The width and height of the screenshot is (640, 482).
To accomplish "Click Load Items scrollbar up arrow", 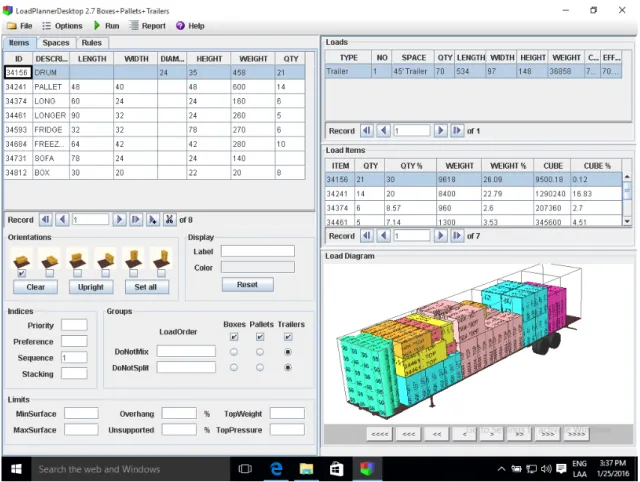I will [627, 177].
